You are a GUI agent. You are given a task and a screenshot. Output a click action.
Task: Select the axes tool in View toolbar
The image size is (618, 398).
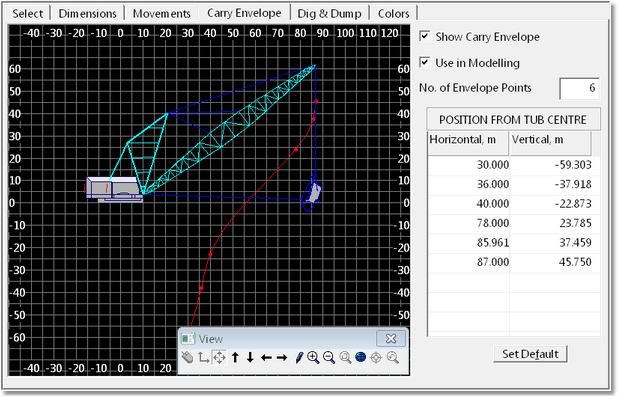click(203, 357)
